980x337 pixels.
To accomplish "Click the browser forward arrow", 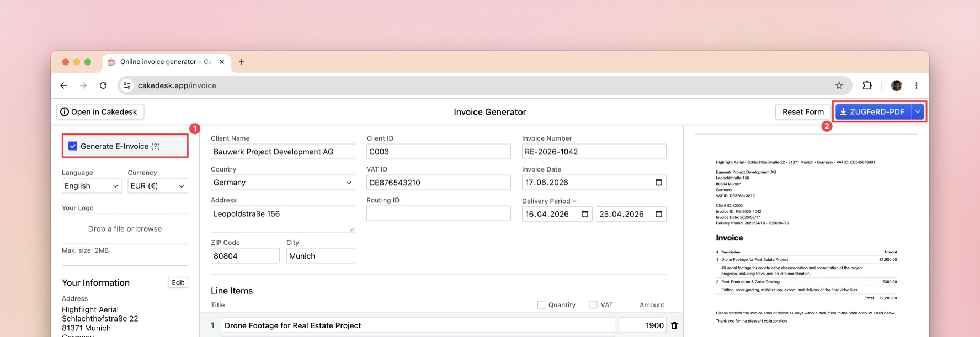I will point(83,85).
